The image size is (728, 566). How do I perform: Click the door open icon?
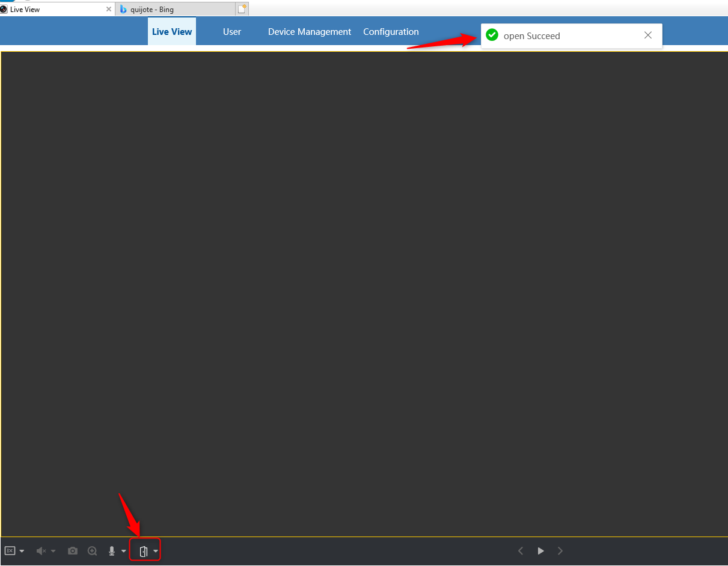[x=143, y=551]
